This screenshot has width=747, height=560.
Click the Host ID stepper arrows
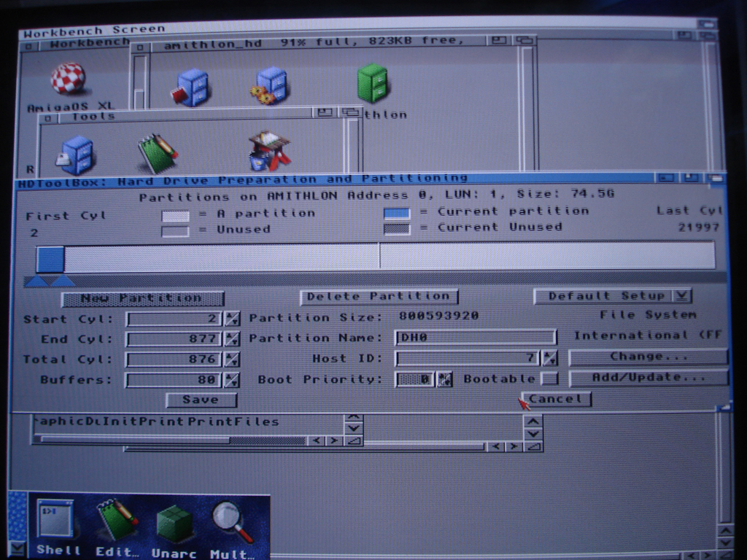tap(550, 357)
